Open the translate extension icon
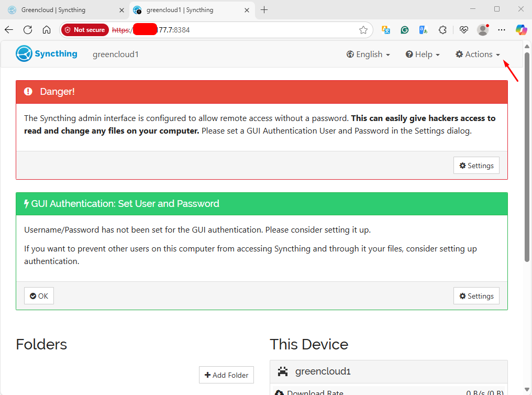This screenshot has height=395, width=532. tap(386, 30)
